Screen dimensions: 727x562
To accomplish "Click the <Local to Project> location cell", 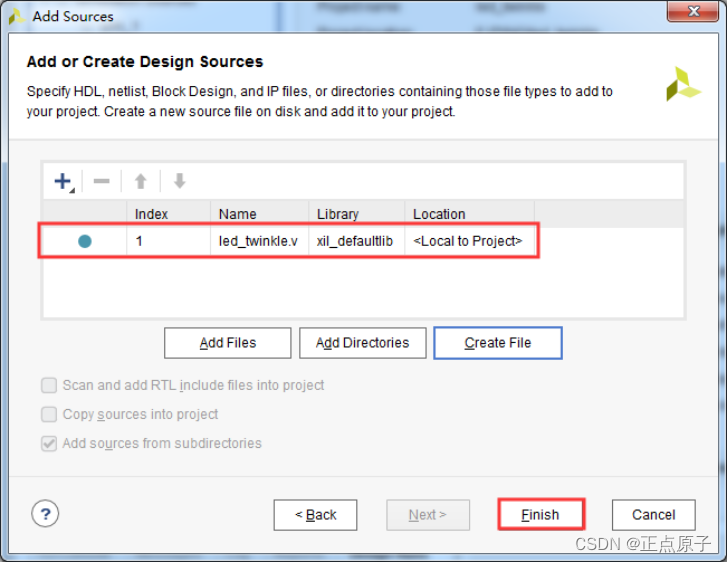I will (x=469, y=241).
